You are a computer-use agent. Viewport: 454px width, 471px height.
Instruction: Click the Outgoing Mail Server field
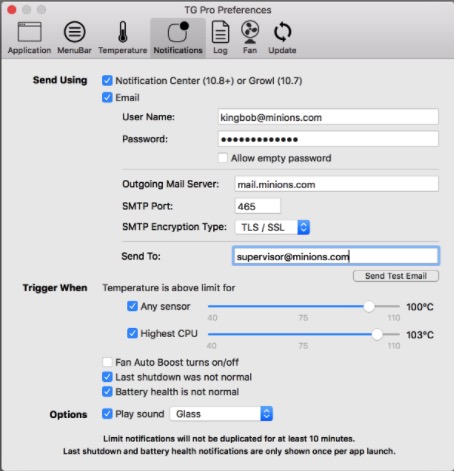click(x=336, y=184)
